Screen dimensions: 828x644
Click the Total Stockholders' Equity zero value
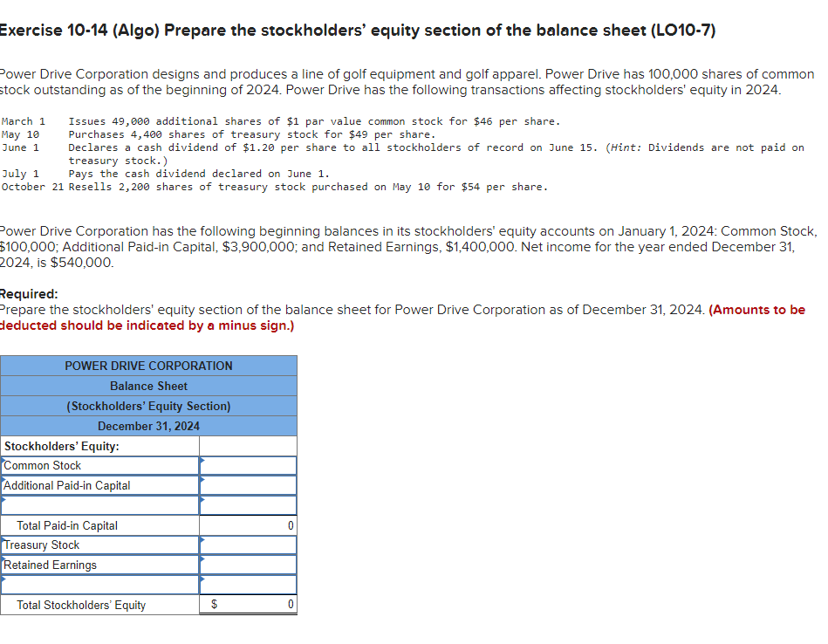pyautogui.click(x=290, y=604)
